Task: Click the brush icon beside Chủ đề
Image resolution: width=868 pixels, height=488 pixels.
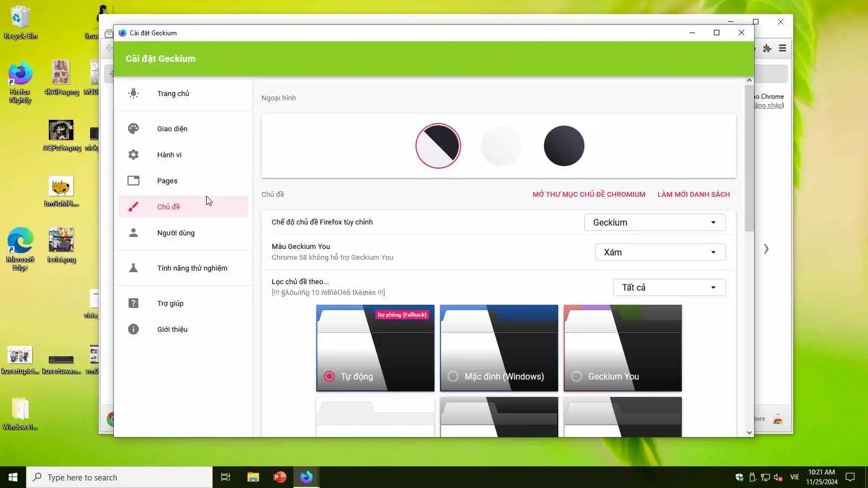Action: 133,207
